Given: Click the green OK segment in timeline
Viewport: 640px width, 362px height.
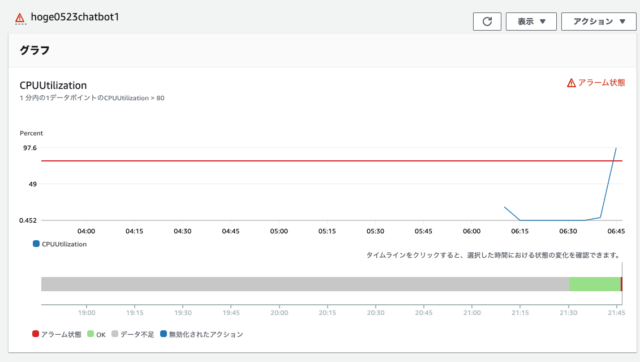Looking at the screenshot, I should (x=595, y=284).
